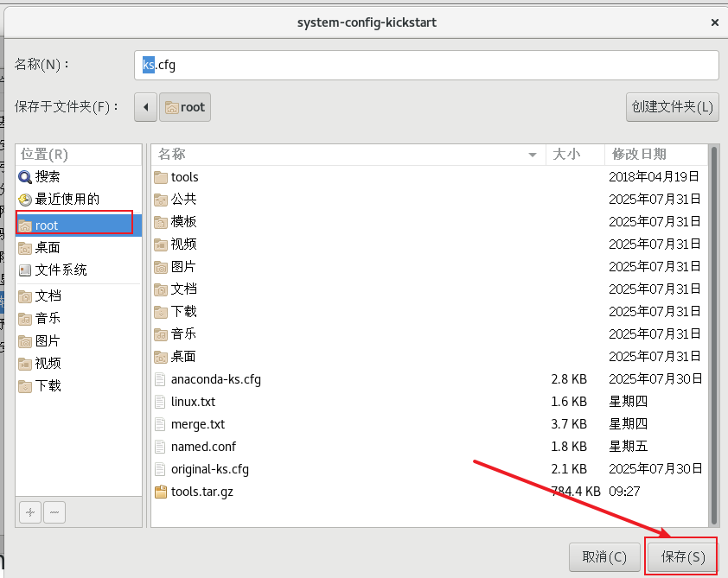Click 3.7 KB size of merge.txt
Screen dimensions: 728x578
(x=569, y=424)
